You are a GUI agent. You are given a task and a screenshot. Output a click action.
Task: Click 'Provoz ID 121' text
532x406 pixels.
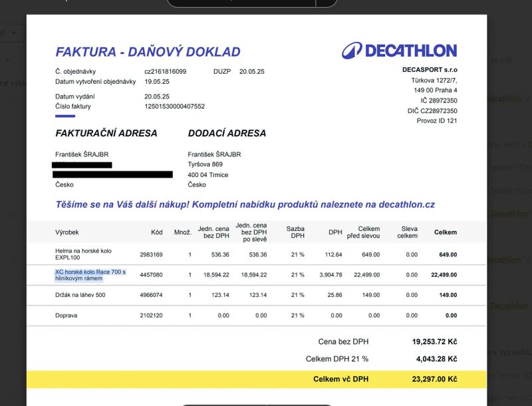coord(437,120)
